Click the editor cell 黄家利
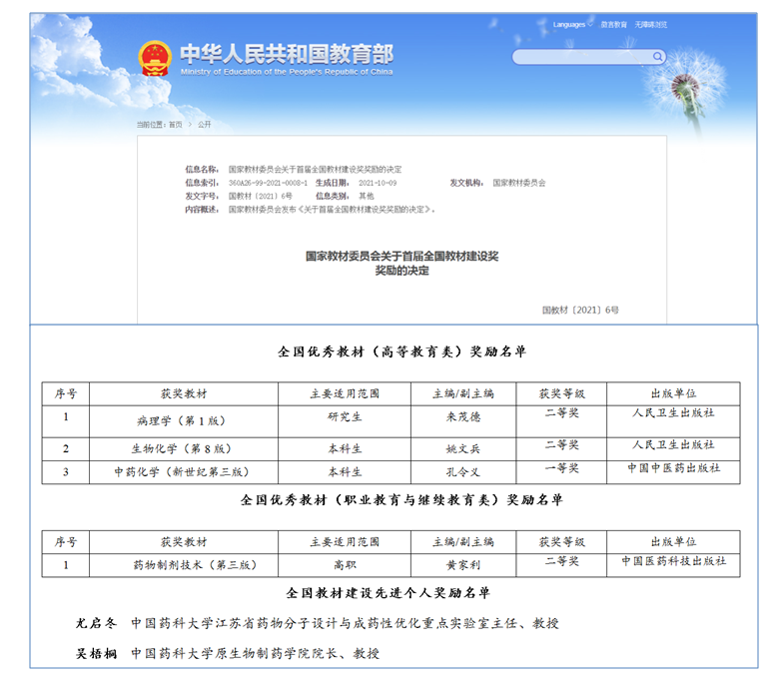 point(463,565)
